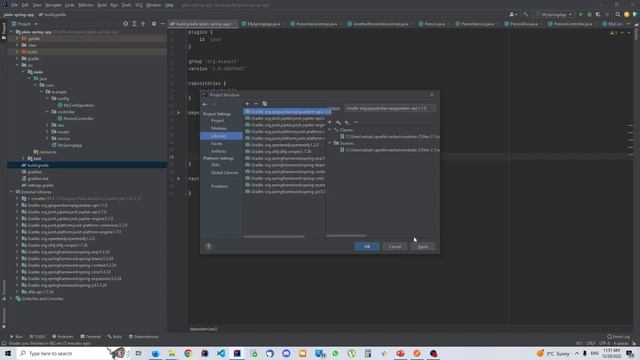Select PersonController in project tree

pos(78,118)
